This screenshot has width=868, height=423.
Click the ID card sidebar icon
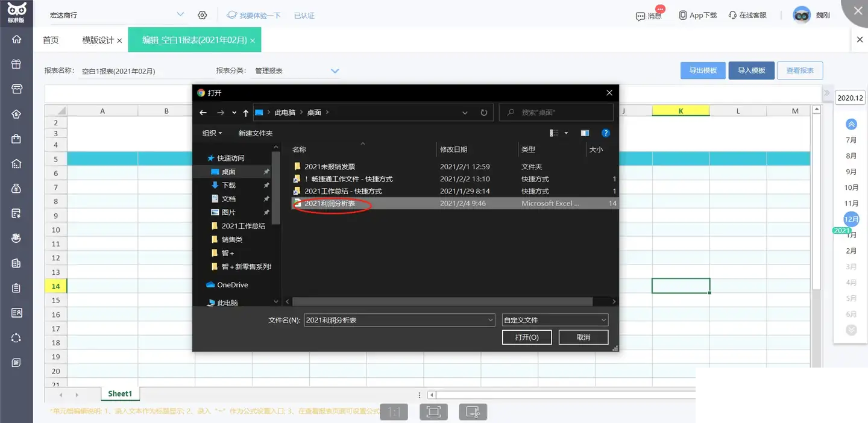click(x=16, y=313)
